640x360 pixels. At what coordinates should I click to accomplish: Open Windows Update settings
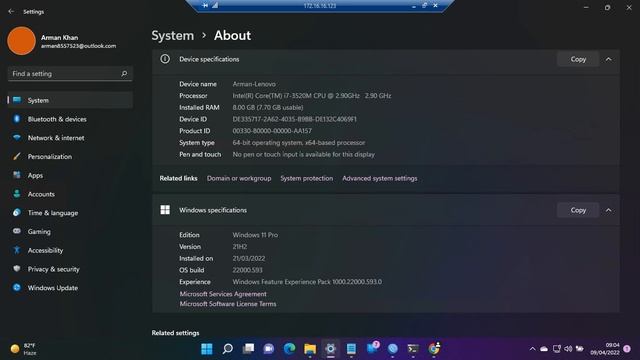[70, 288]
